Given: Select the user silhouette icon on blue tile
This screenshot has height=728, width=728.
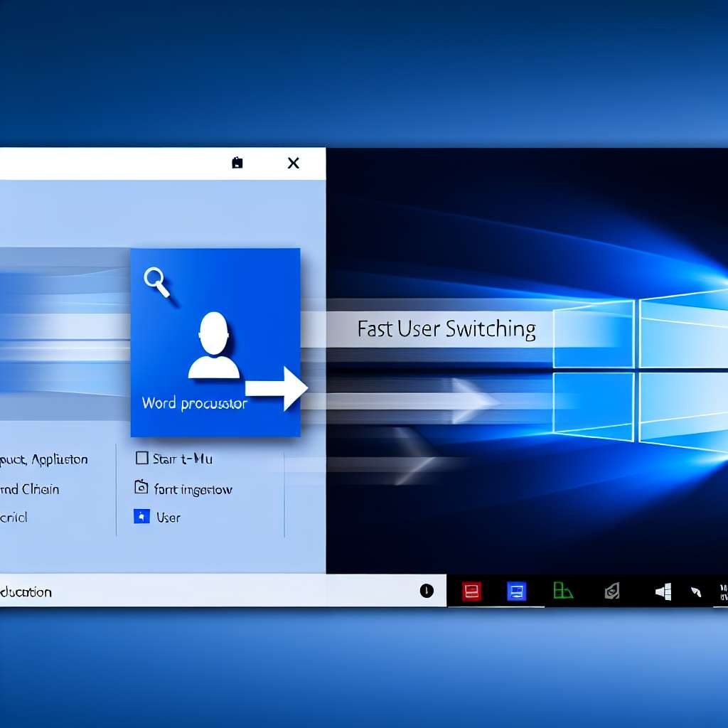Looking at the screenshot, I should (213, 346).
